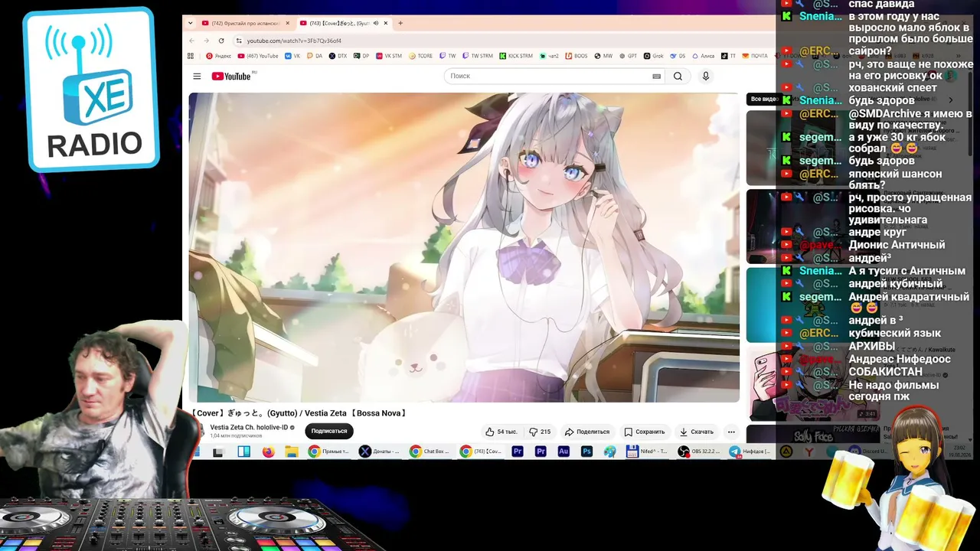Click the video player to pause playback
The height and width of the screenshot is (551, 980).
click(464, 247)
